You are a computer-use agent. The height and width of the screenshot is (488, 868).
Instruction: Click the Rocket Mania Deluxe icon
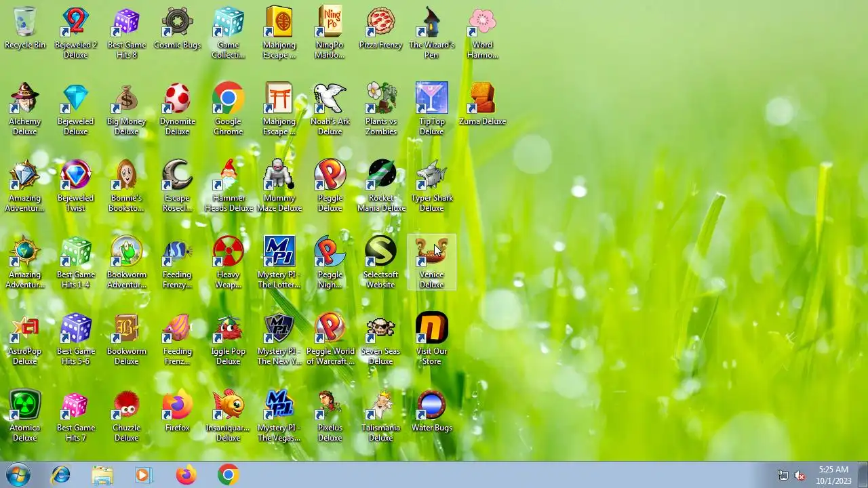pyautogui.click(x=380, y=175)
